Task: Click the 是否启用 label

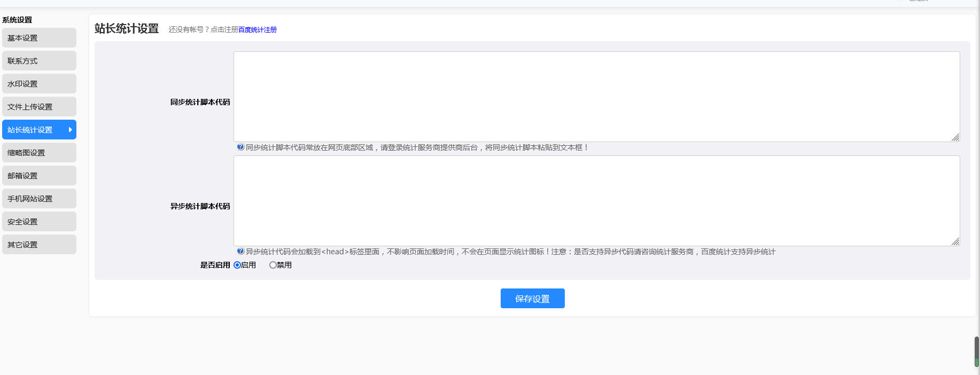Action: [x=215, y=265]
